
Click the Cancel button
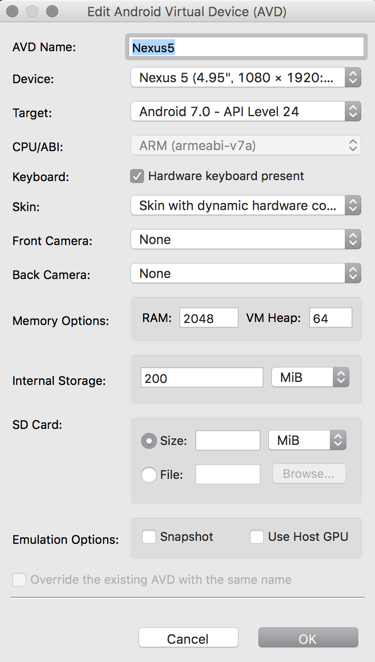click(x=188, y=638)
